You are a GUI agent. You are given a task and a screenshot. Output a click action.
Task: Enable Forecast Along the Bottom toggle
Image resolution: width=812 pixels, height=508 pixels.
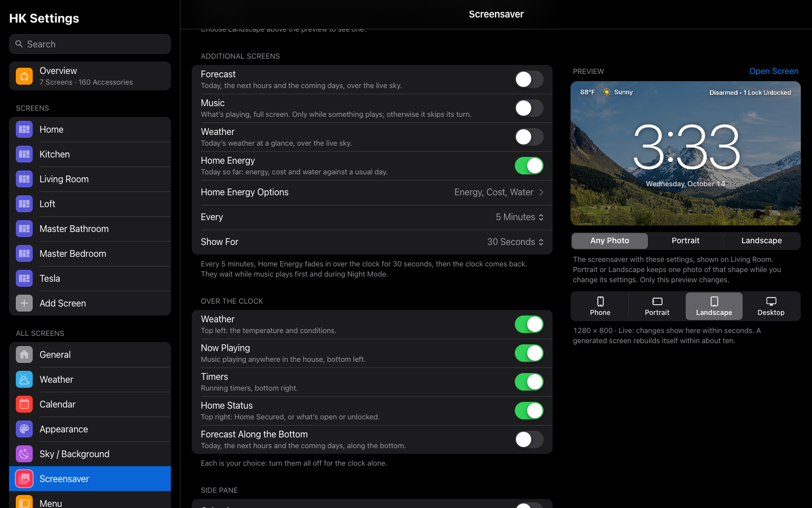point(529,440)
